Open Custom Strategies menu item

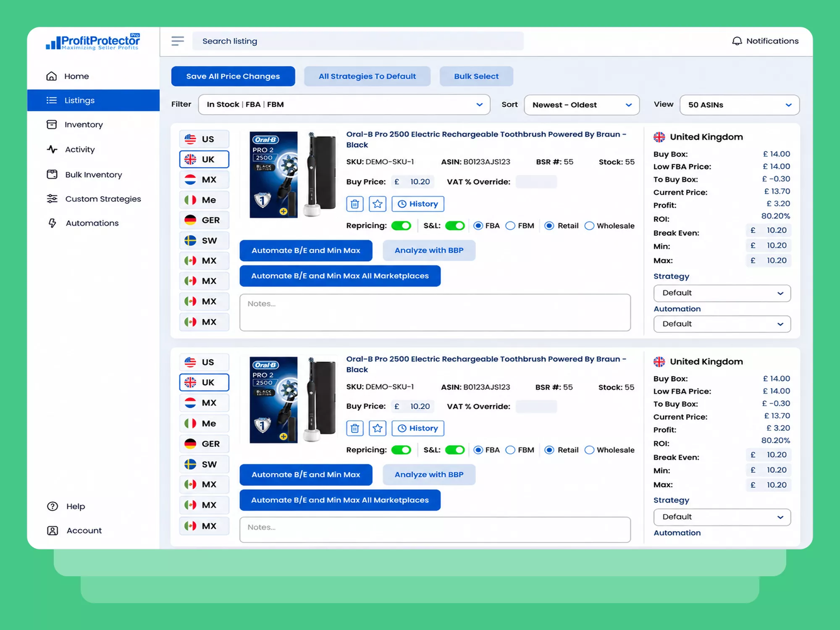[93, 199]
